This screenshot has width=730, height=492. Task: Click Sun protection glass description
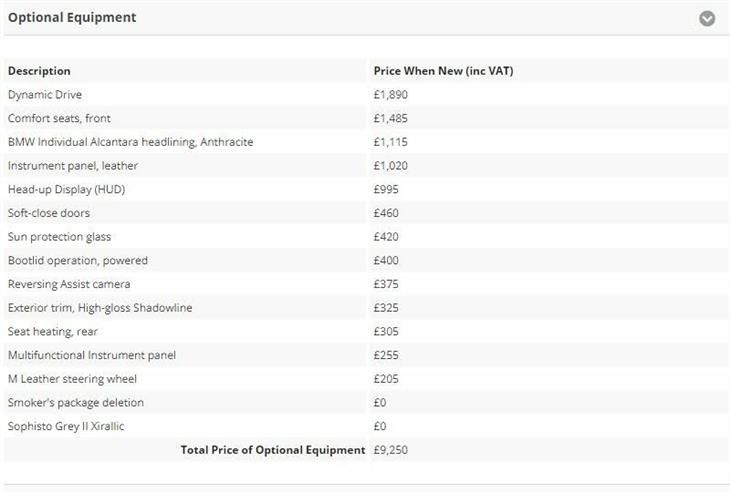(x=60, y=237)
